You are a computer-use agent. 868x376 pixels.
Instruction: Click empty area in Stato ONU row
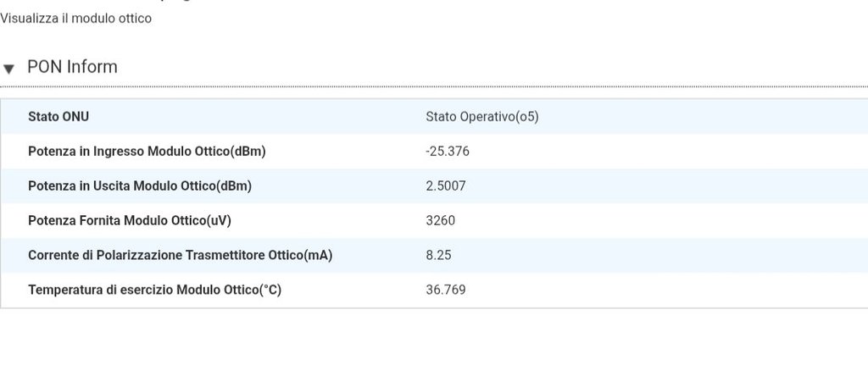[x=703, y=117]
